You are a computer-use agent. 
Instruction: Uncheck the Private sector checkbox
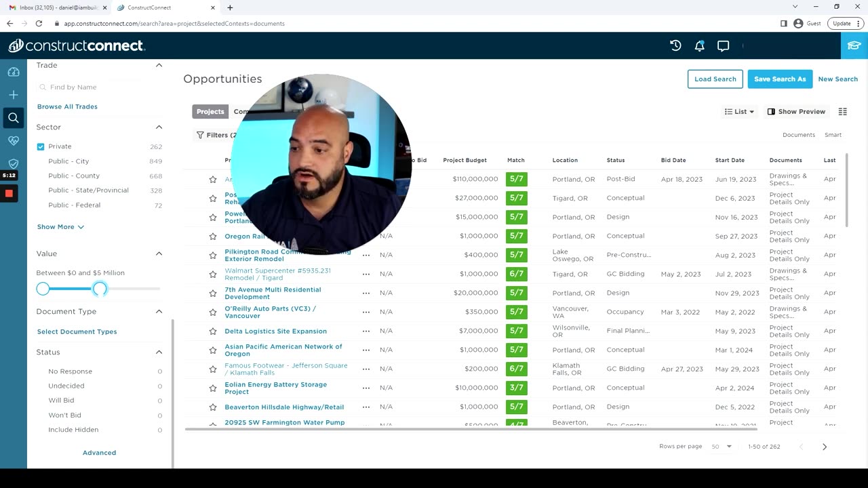tap(41, 146)
